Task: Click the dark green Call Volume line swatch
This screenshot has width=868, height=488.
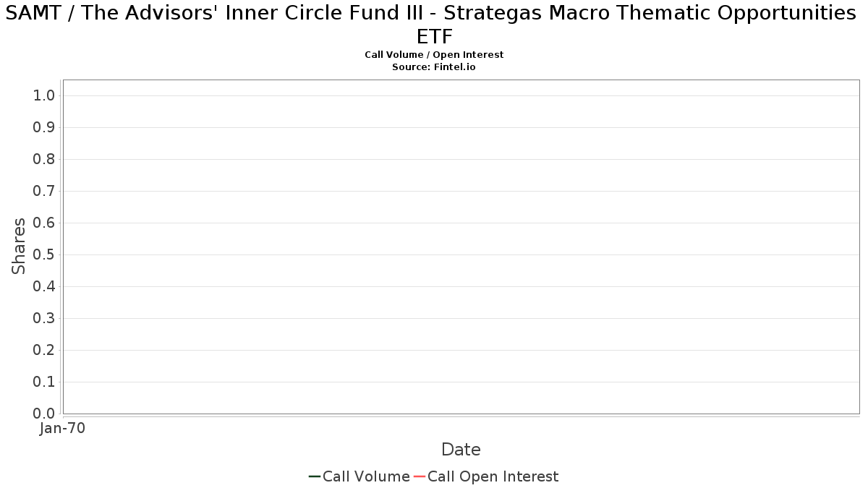Action: [x=315, y=476]
